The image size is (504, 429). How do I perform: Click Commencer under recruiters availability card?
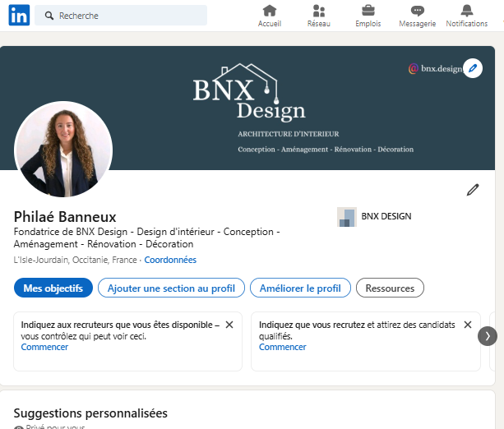pos(44,347)
